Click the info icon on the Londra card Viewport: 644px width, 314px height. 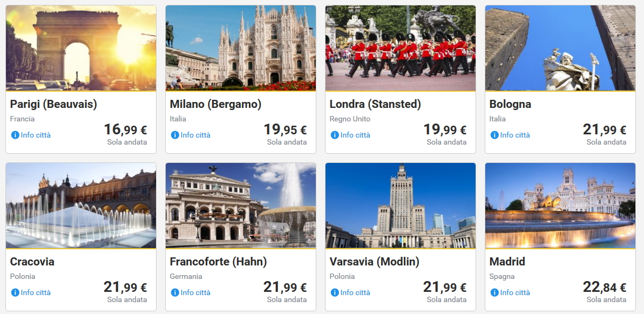click(335, 135)
